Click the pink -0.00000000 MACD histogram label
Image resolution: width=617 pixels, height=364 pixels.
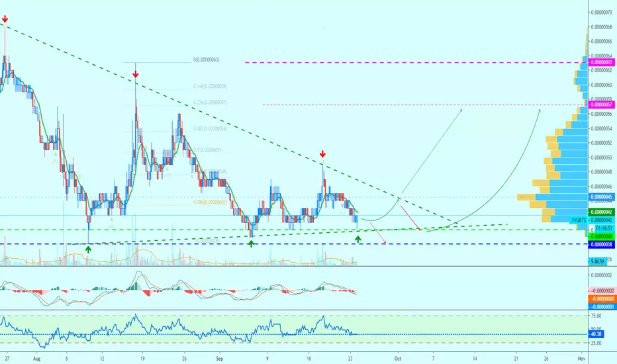tap(602, 291)
